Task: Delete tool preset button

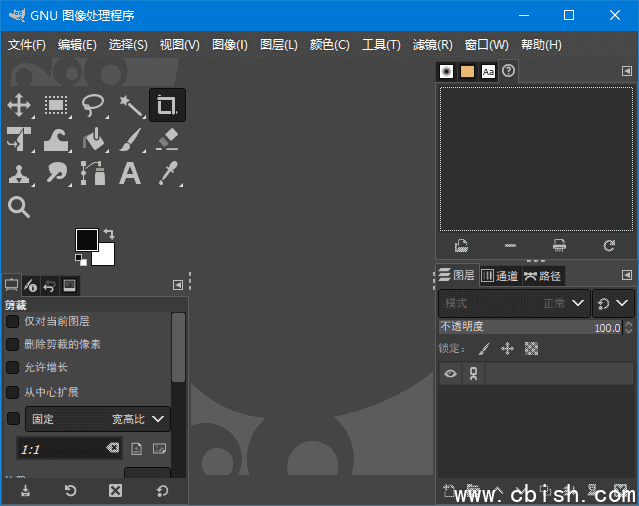Action: (x=115, y=491)
